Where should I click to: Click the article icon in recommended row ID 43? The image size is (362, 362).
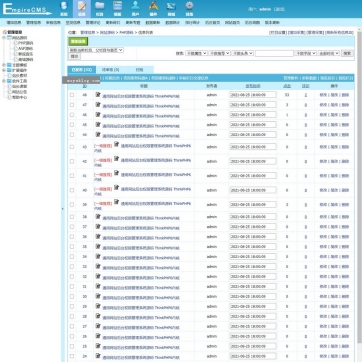pyautogui.click(x=116, y=144)
